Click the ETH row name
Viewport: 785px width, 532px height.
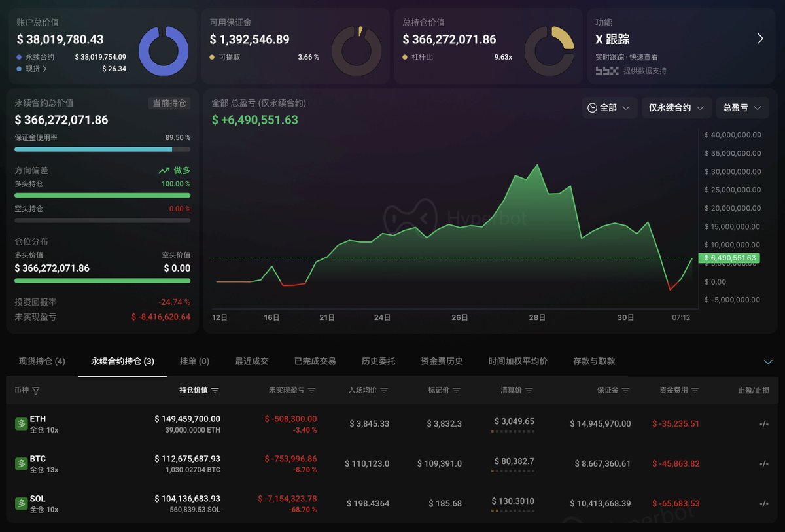click(38, 419)
